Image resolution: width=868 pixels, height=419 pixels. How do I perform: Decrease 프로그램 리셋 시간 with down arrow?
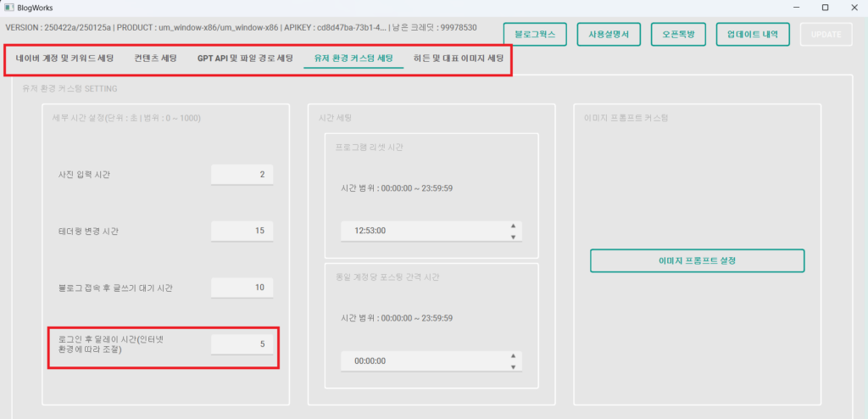coord(513,237)
